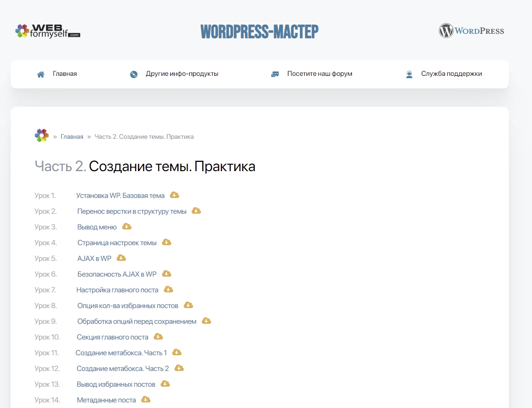Open lesson Настройка главного поста
Image resolution: width=532 pixels, height=408 pixels.
[x=117, y=290]
